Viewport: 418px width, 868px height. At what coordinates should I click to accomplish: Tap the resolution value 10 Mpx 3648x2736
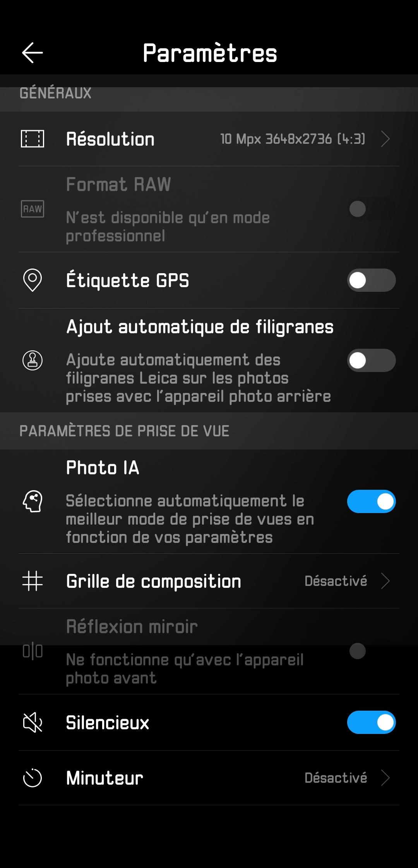point(293,139)
